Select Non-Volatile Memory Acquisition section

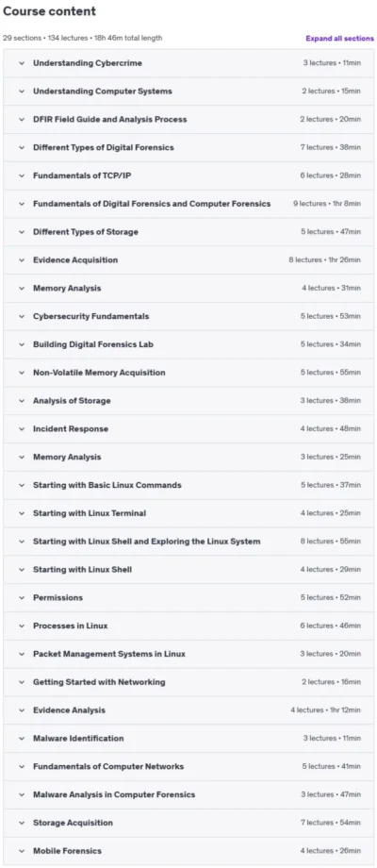click(x=188, y=373)
